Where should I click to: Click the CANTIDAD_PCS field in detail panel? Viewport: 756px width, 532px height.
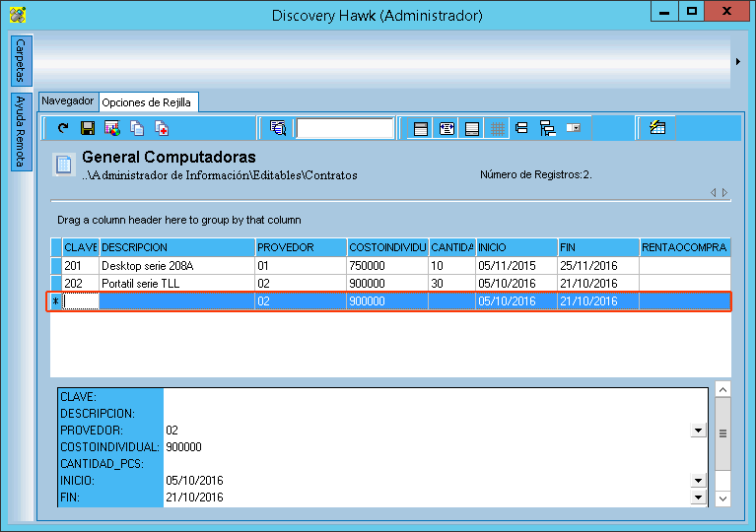pos(436,464)
